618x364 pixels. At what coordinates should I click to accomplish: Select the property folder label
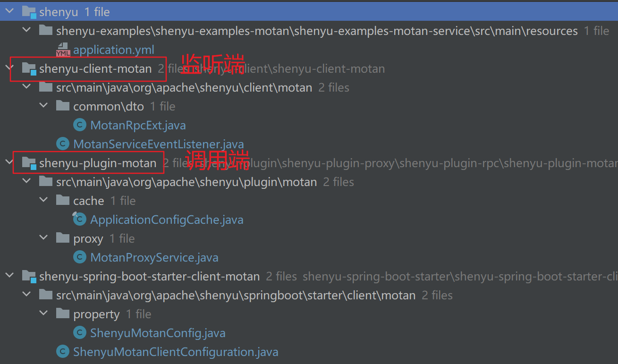(x=96, y=314)
